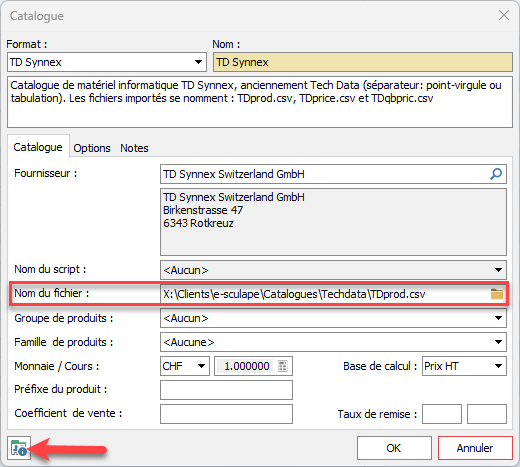Image resolution: width=520 pixels, height=467 pixels.
Task: Select the Catalogue tab
Action: coord(38,147)
